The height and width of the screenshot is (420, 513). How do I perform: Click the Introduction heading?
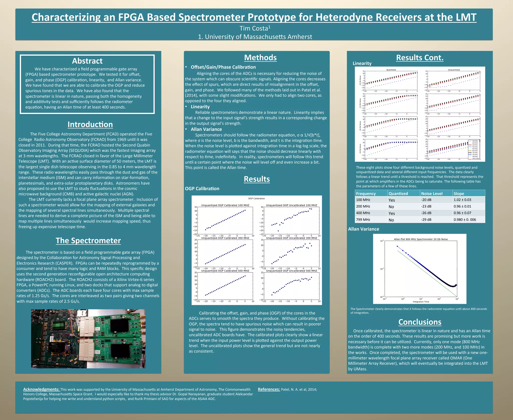pyautogui.click(x=90, y=124)
